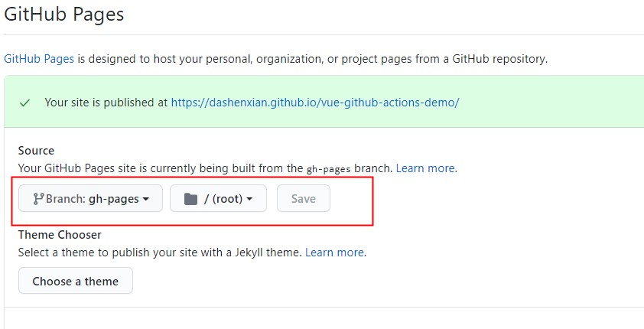Expand the / (root) folder dropdown
The image size is (644, 329).
pyautogui.click(x=218, y=199)
